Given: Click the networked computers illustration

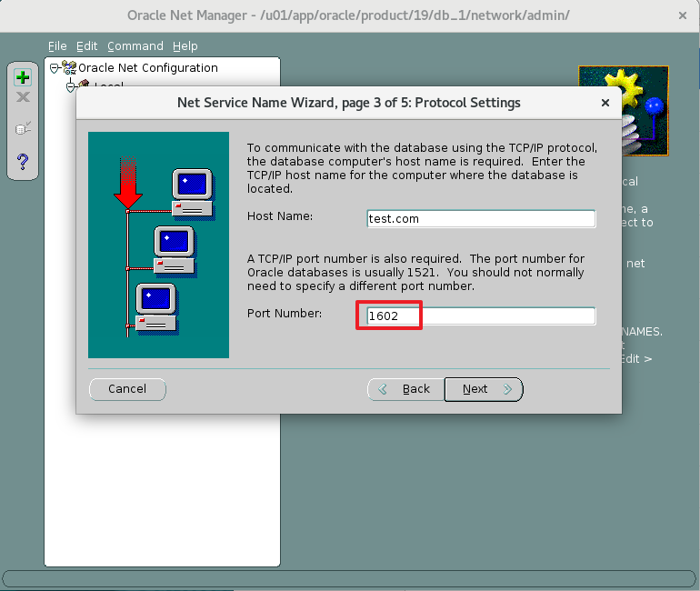Looking at the screenshot, I should pos(158,245).
